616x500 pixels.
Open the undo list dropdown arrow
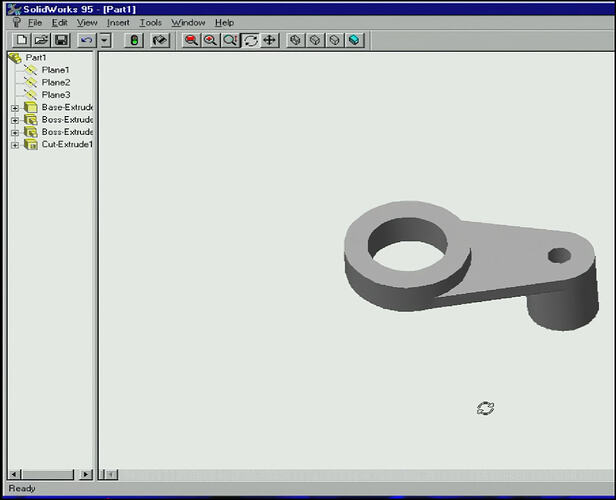[x=105, y=40]
